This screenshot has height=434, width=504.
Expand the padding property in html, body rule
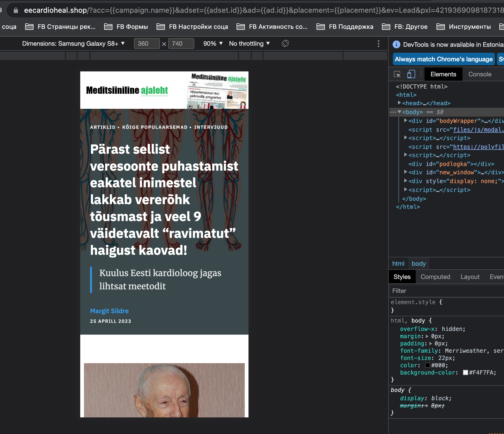[x=431, y=344]
